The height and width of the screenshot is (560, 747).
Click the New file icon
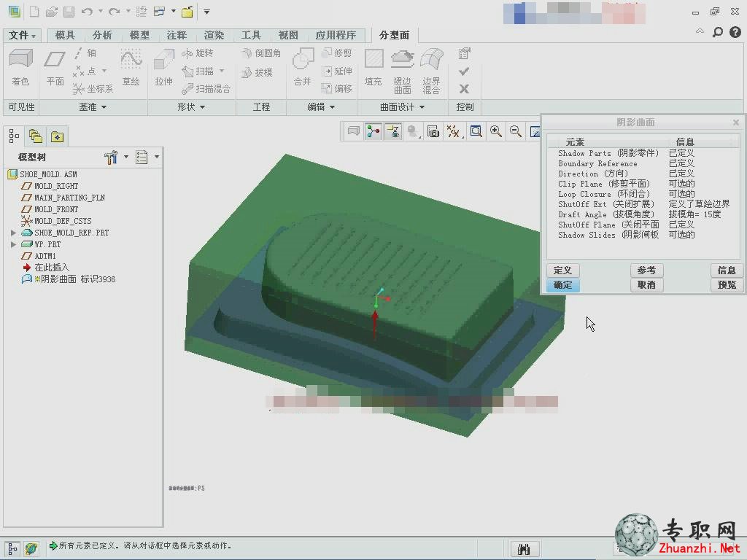pos(34,12)
